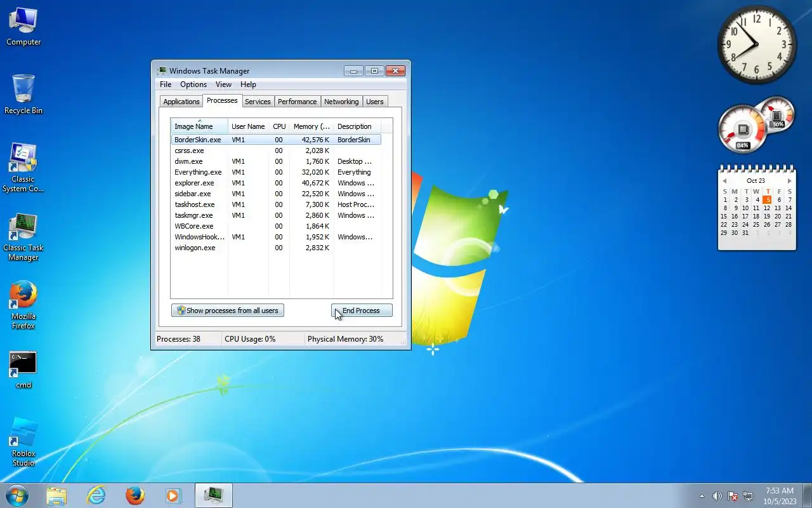Select day 31 in the calendar gadget
The image size is (812, 508).
coord(745,233)
